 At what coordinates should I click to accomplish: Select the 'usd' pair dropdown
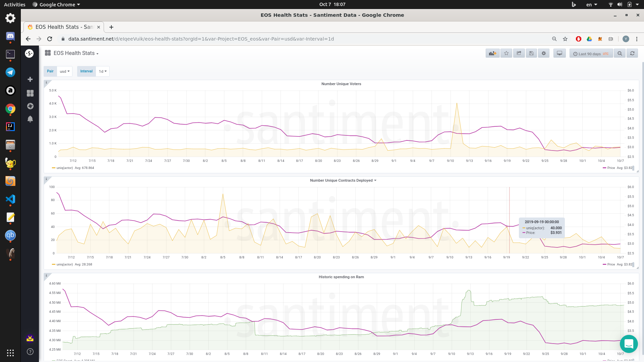pyautogui.click(x=65, y=71)
